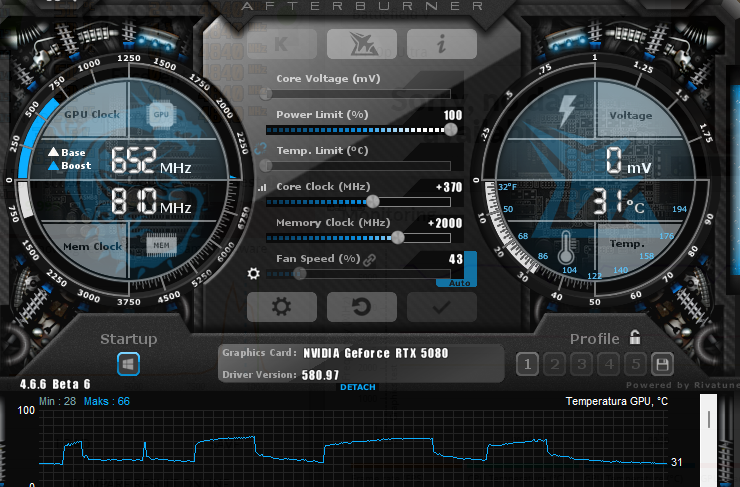Open the OC Scanner jet icon button

coord(362,44)
